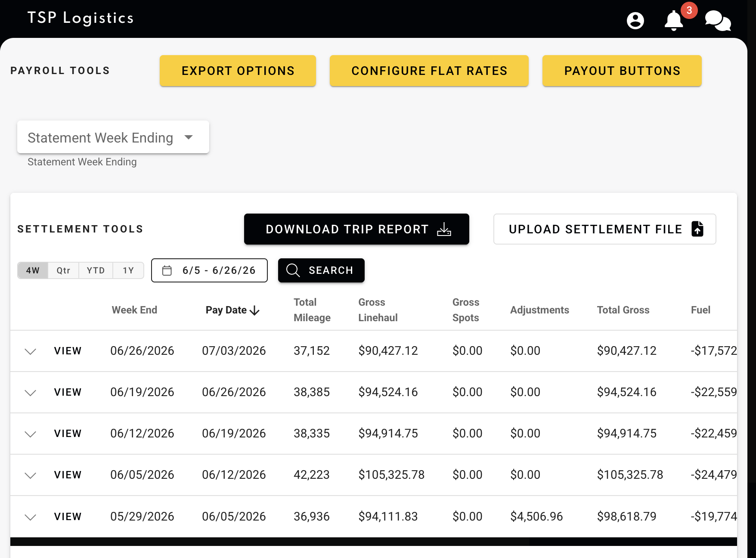Click the magnifier icon in Search

[293, 270]
